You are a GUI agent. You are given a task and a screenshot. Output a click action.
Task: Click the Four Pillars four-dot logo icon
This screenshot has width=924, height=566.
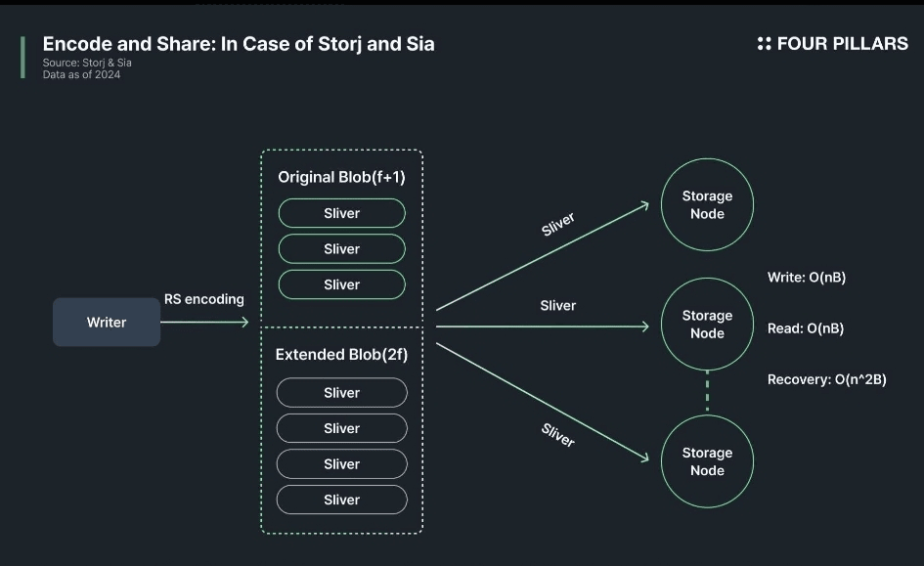[764, 44]
